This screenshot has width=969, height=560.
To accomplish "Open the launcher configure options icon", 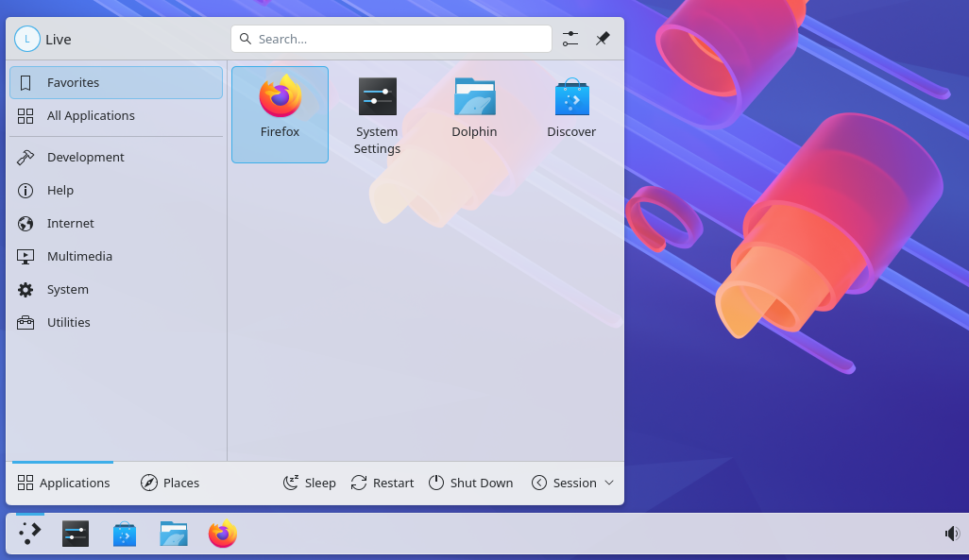I will point(569,39).
